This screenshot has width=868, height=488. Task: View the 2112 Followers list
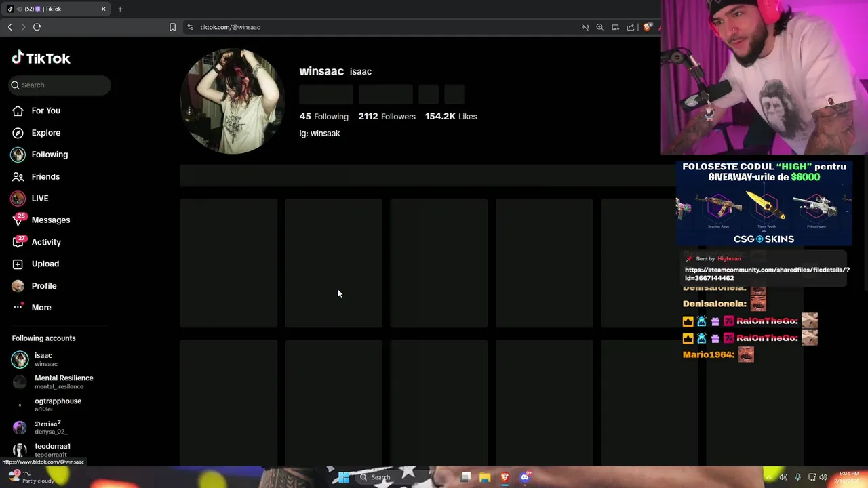[x=387, y=117]
